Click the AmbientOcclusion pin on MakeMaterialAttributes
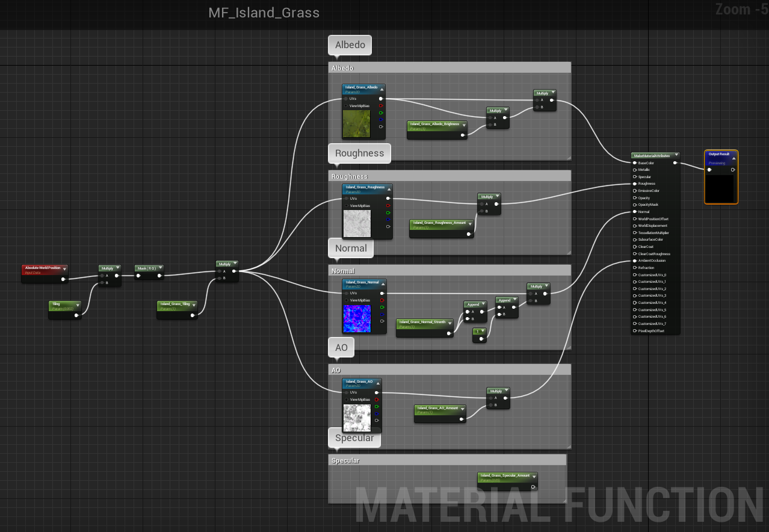 pyautogui.click(x=635, y=261)
